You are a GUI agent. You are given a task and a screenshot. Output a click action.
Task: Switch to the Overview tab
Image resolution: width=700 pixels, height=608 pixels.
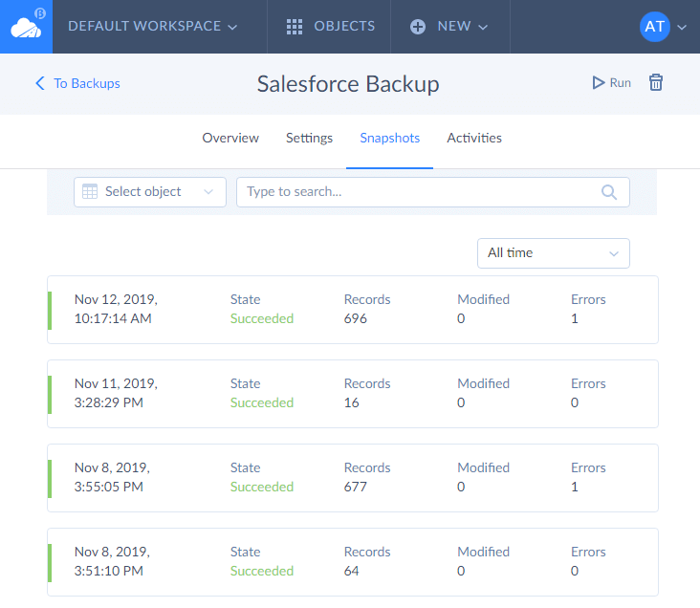point(230,138)
